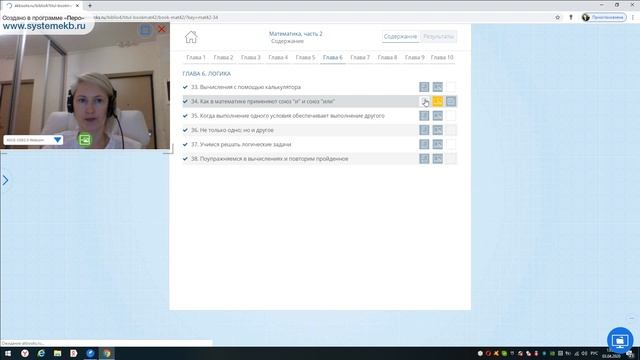Image resolution: width=640 pixels, height=360 pixels.
Task: Click second blue icon in lesson 35 row
Action: (x=438, y=116)
